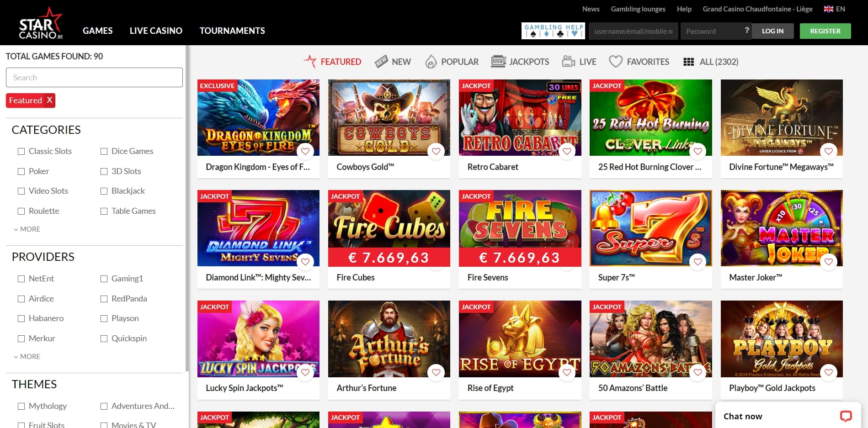
Task: Favorite Divine Fortune Megaways heart icon
Action: coord(829,151)
